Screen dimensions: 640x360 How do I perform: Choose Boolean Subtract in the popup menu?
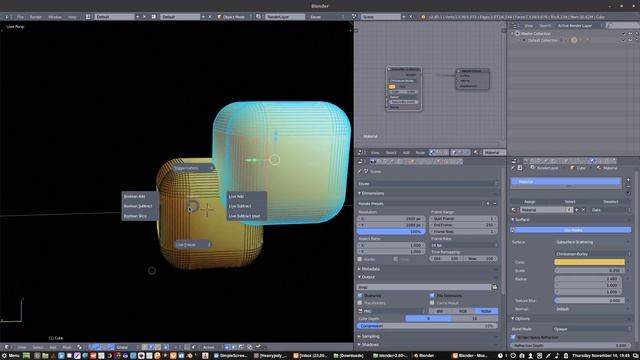point(138,206)
